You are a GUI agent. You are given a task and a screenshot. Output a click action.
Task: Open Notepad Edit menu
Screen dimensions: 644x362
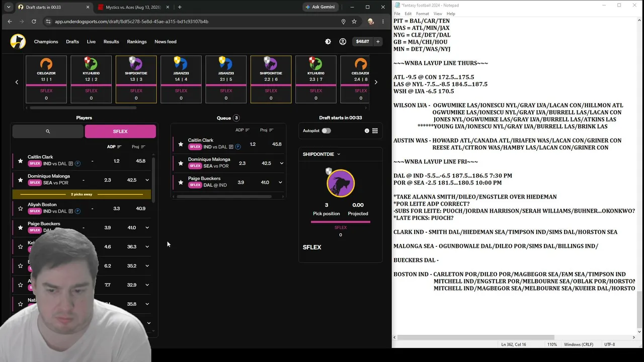click(408, 14)
